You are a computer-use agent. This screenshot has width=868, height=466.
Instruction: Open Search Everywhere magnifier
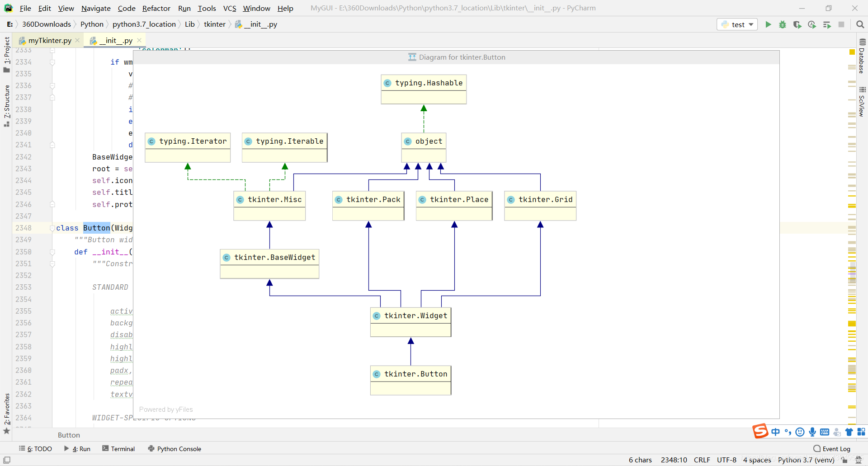click(860, 24)
